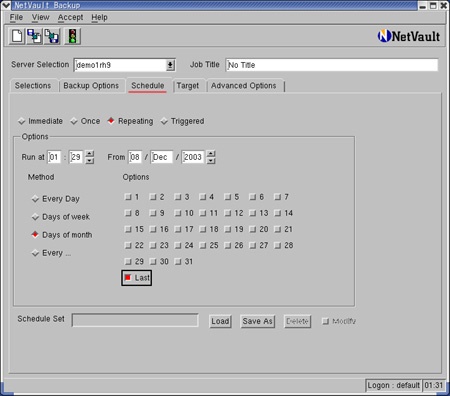The width and height of the screenshot is (450, 396).
Task: Click the Save As button
Action: point(258,321)
